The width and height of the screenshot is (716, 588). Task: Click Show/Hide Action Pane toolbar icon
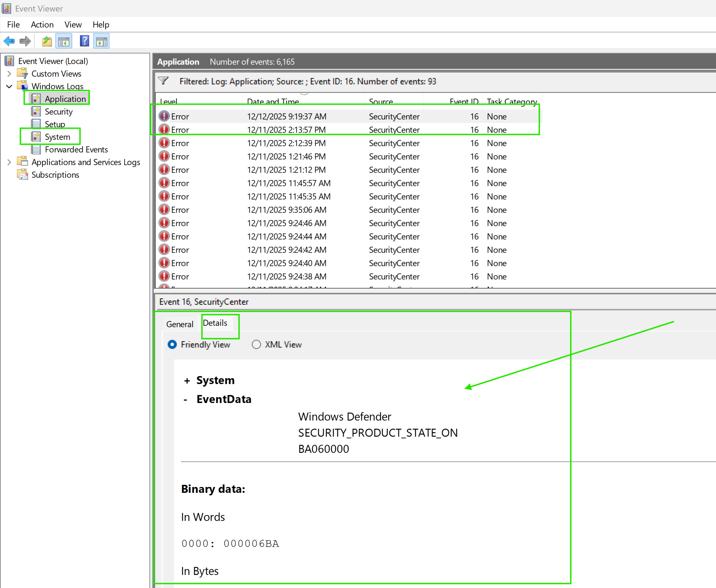click(x=102, y=41)
